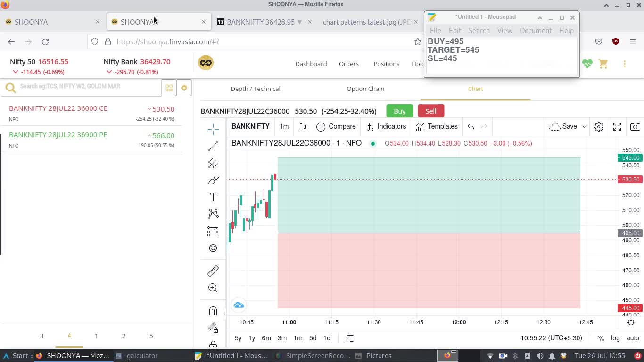Select the trend line drawing tool
644x362 pixels.
tap(213, 146)
